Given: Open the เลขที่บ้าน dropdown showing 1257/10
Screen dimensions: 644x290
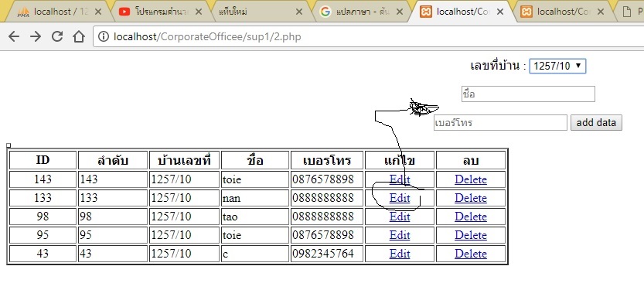Looking at the screenshot, I should pyautogui.click(x=557, y=66).
